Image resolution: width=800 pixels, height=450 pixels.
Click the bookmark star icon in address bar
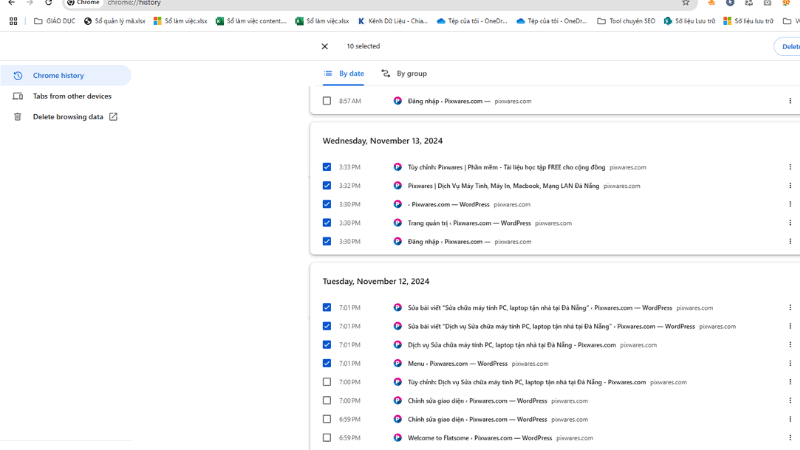pyautogui.click(x=685, y=3)
